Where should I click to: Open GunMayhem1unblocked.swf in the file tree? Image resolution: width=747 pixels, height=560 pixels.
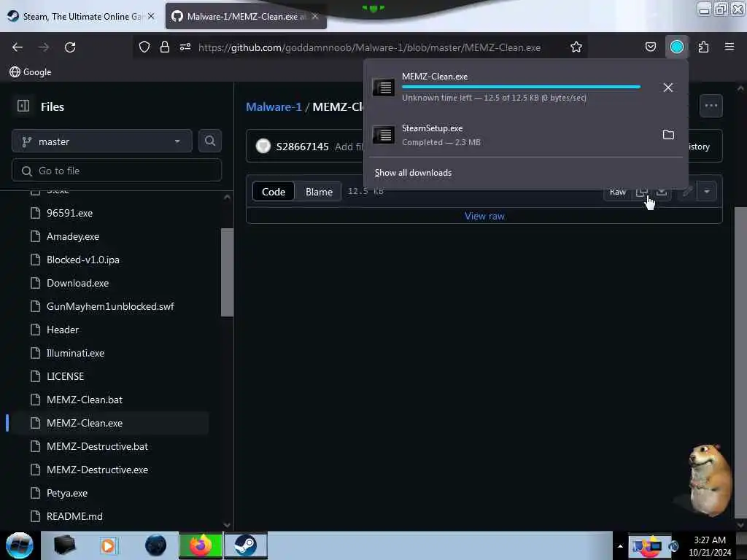point(111,306)
